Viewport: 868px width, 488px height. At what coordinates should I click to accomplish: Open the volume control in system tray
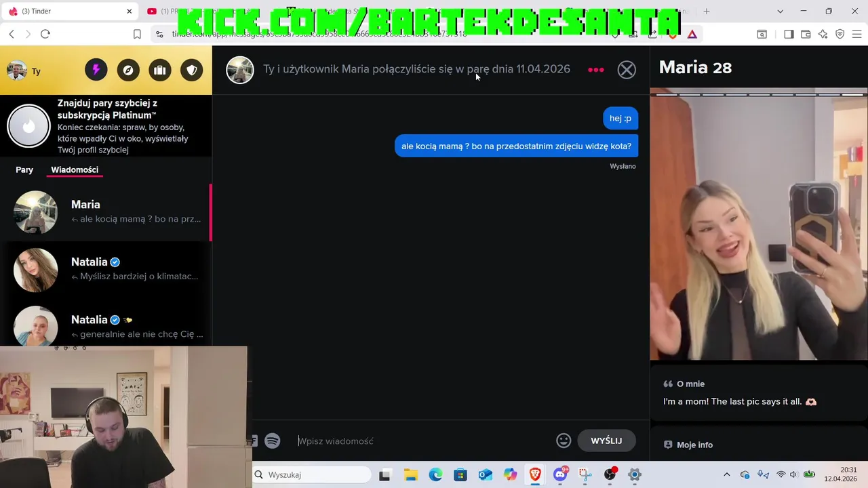(x=793, y=474)
